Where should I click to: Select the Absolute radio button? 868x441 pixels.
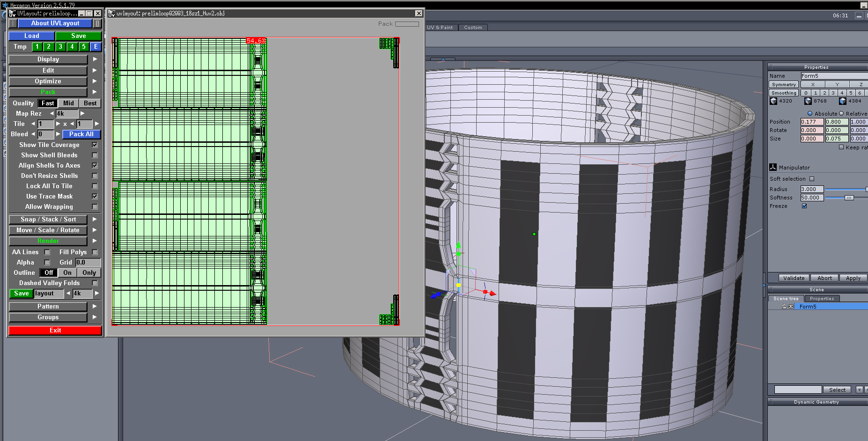[810, 114]
